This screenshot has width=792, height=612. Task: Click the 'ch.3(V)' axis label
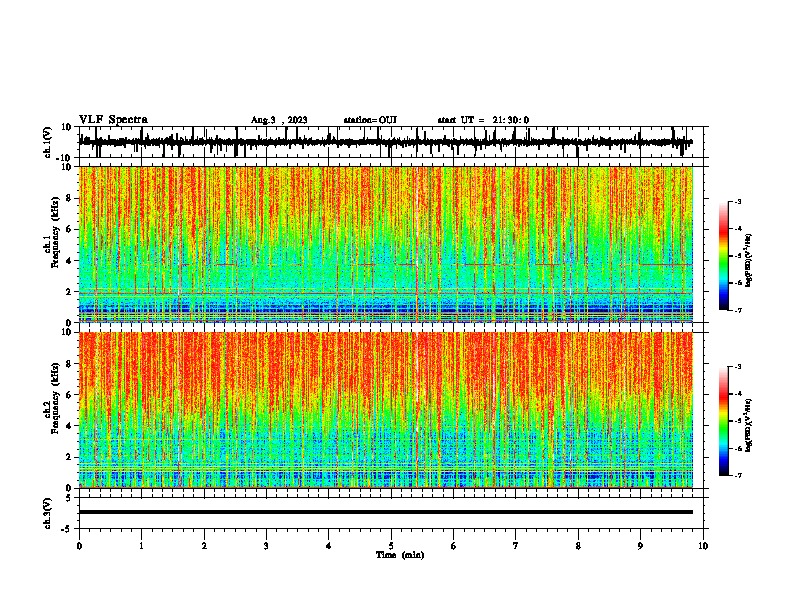tap(48, 513)
